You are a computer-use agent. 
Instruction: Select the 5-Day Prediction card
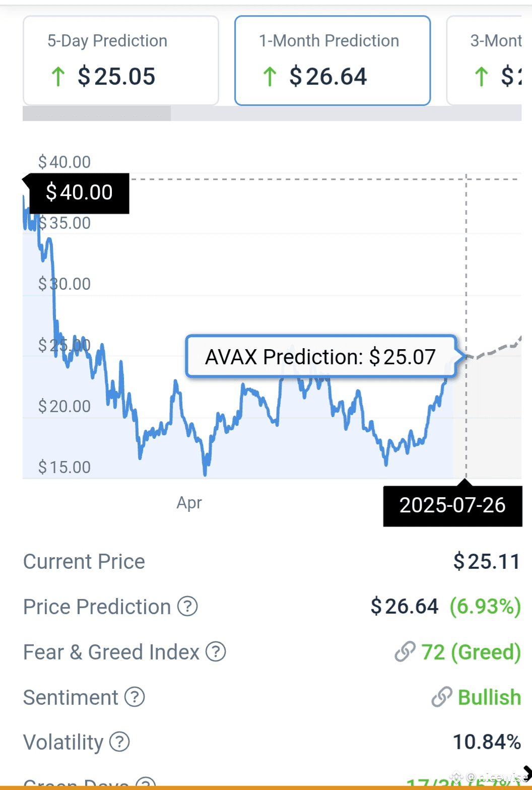click(x=121, y=60)
